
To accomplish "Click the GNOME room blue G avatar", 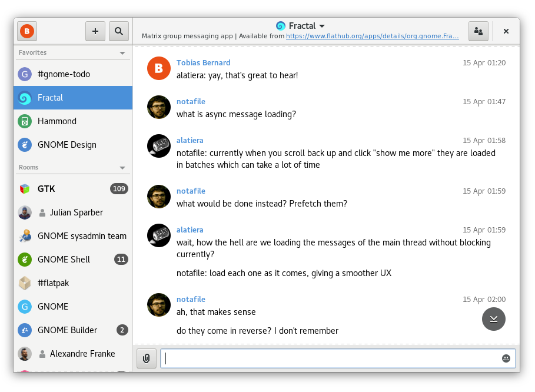I will [25, 307].
